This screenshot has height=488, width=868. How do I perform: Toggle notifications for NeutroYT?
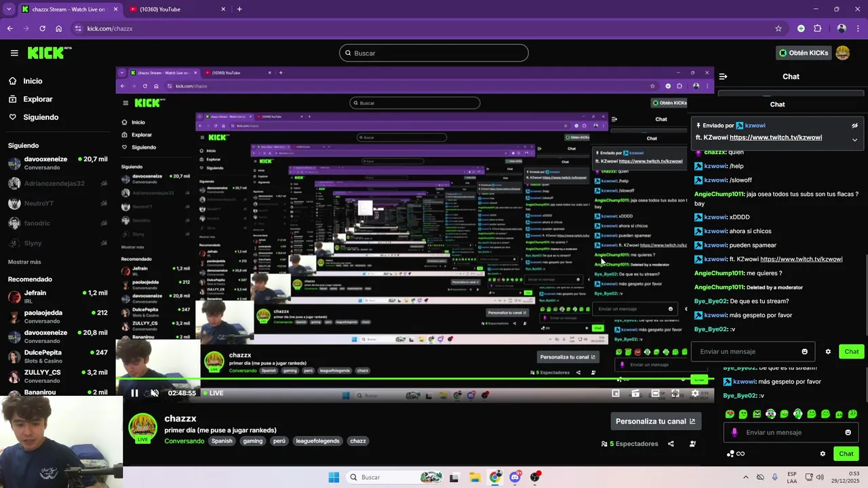104,203
